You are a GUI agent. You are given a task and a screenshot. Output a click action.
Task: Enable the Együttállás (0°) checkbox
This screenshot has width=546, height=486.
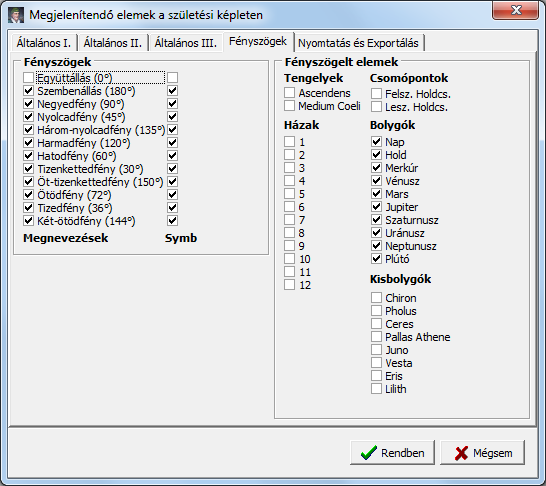29,78
